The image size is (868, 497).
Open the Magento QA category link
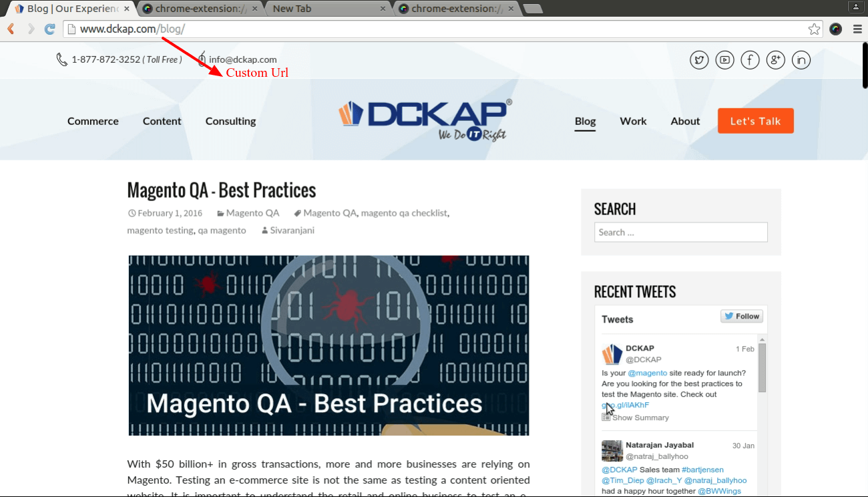(x=252, y=212)
